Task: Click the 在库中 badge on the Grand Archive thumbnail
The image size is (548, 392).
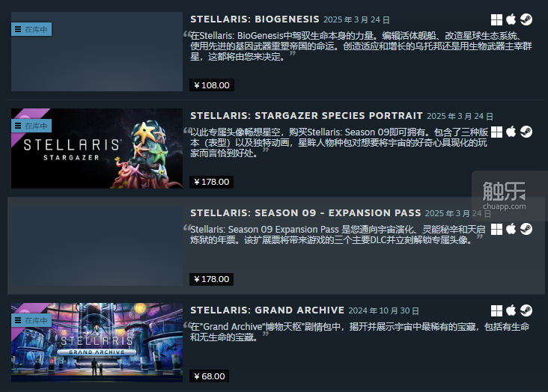Action: pos(31,320)
